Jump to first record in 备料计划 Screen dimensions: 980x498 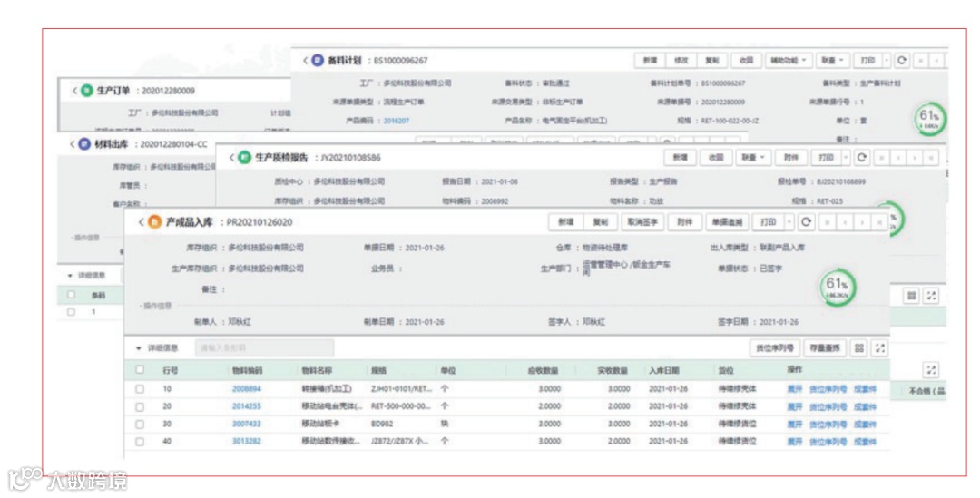tap(920, 60)
